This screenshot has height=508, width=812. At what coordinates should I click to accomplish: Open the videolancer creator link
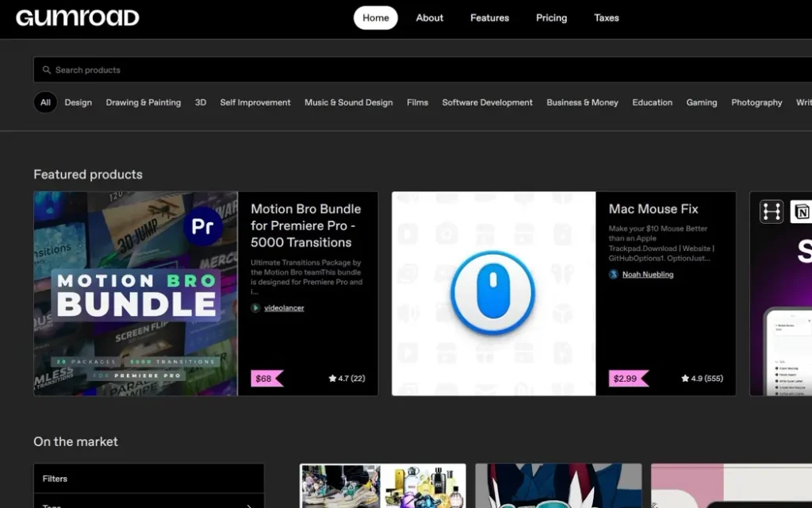(284, 308)
